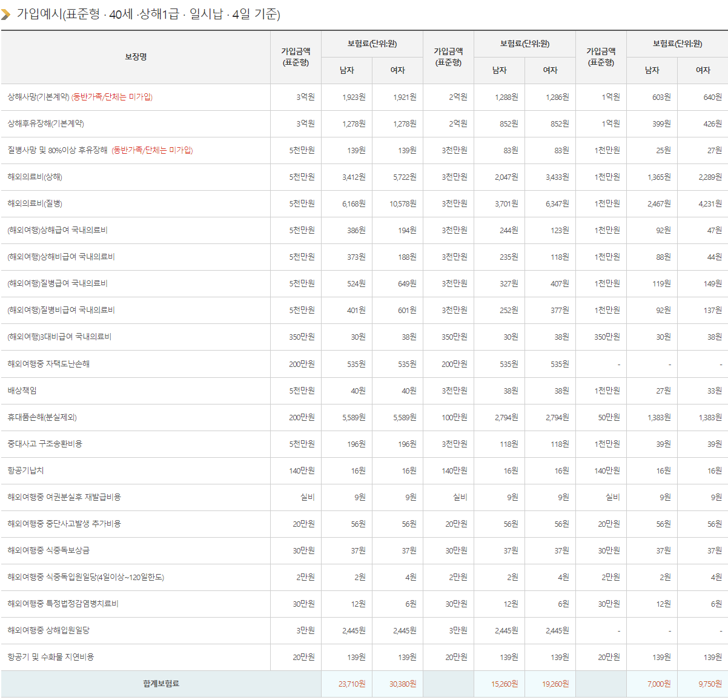728x700 pixels.
Task: Click the 4,231원 해외의료비(질병) value
Action: (710, 203)
